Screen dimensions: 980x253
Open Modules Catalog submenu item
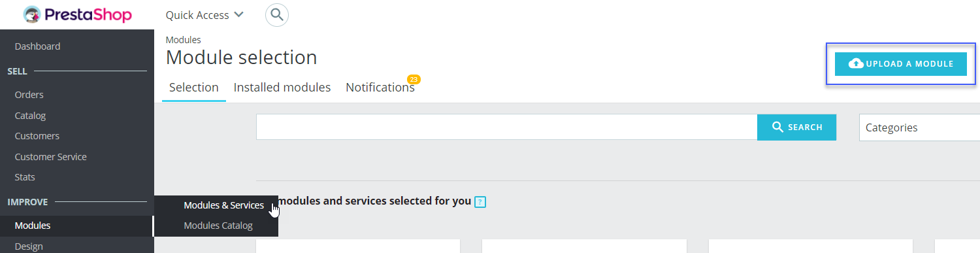click(218, 226)
